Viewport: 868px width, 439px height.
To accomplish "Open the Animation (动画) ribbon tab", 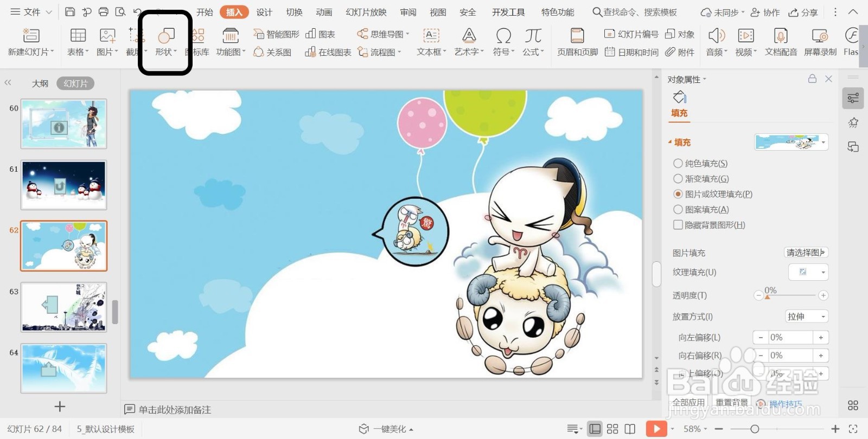I will [324, 12].
